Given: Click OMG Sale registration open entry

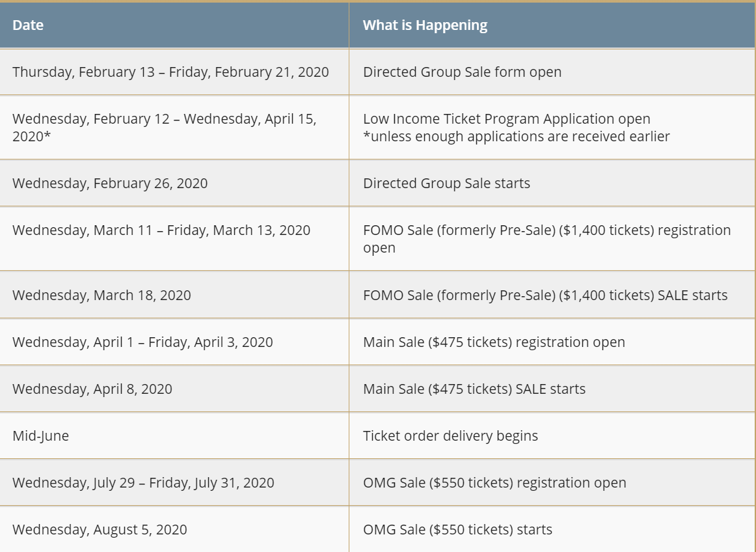Looking at the screenshot, I should pyautogui.click(x=494, y=482).
